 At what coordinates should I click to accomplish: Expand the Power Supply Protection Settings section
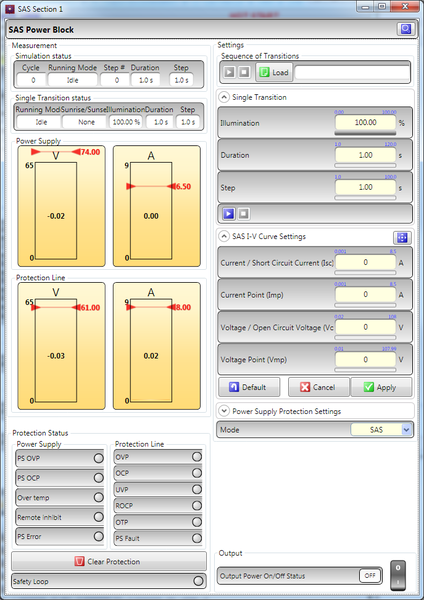(224, 411)
